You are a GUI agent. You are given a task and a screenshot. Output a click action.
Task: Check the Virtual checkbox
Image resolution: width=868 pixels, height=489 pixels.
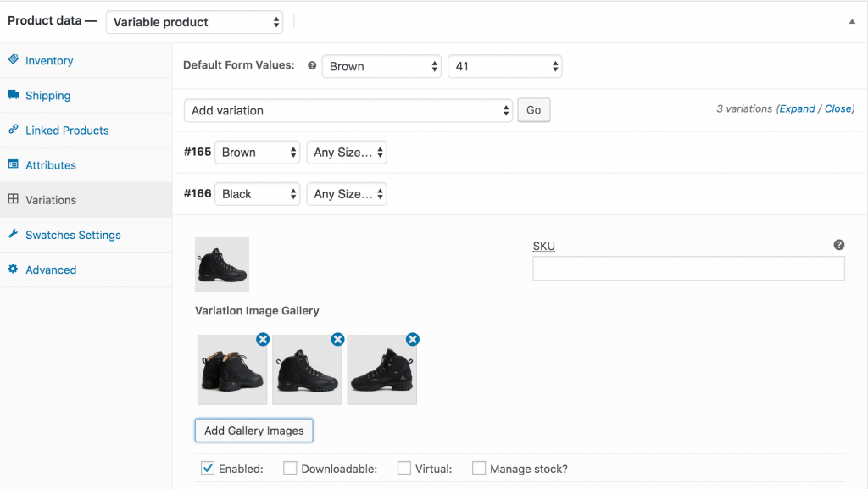403,467
